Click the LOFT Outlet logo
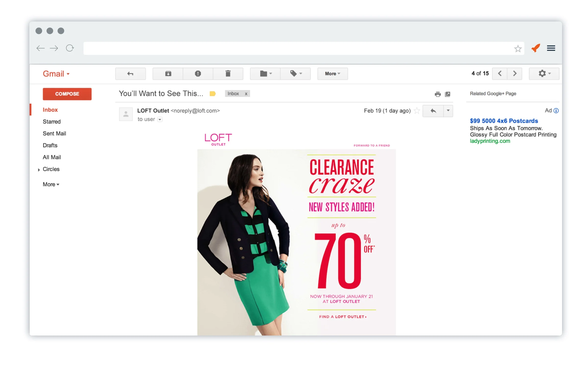Screen dimensions: 588x381 tap(218, 140)
